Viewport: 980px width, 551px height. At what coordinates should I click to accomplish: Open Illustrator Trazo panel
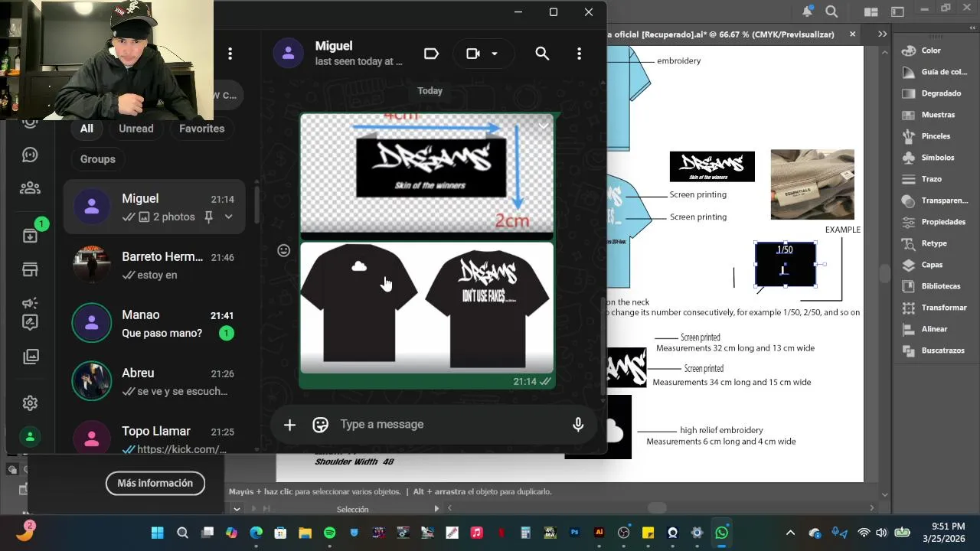click(923, 179)
